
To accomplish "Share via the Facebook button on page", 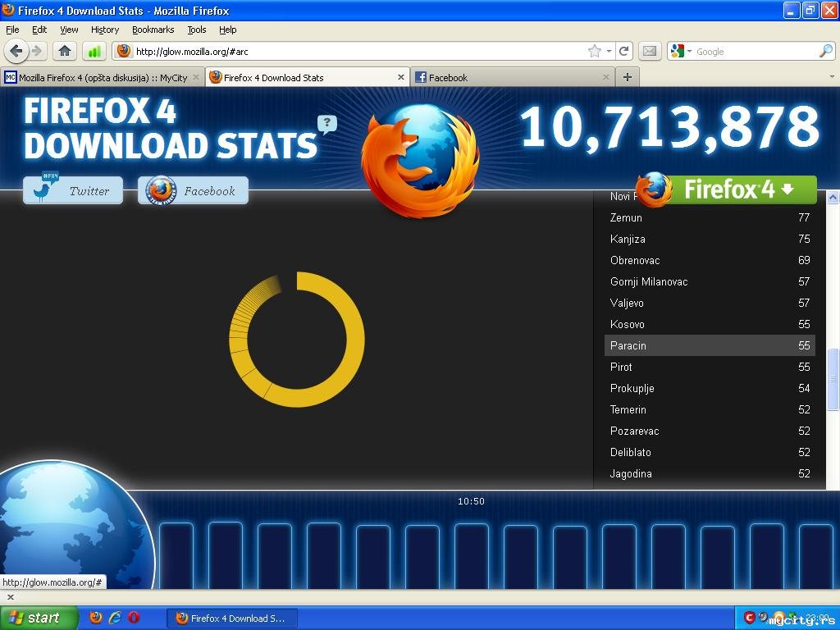I will [193, 189].
